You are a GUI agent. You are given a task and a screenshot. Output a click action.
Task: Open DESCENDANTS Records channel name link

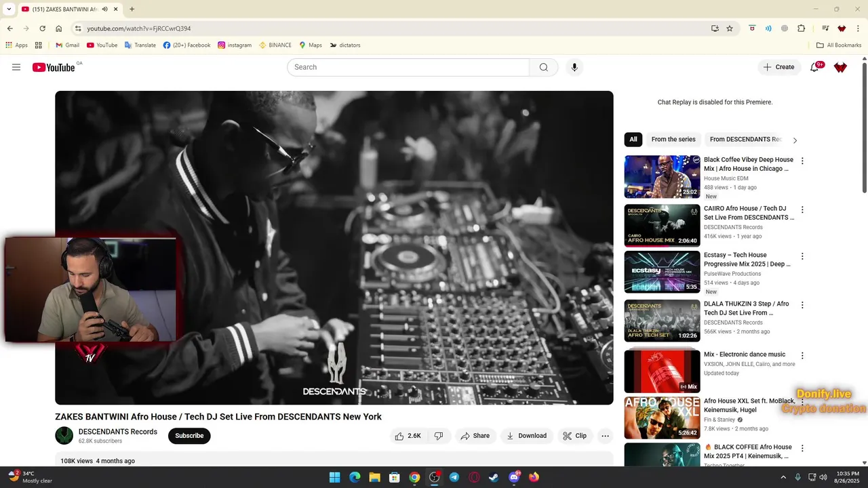(118, 432)
